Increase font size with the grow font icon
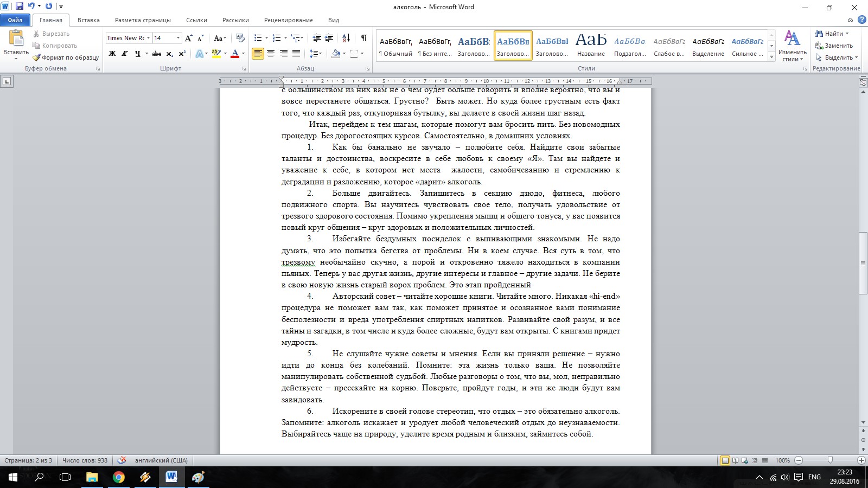Viewport: 868px width, 488px height. [x=188, y=38]
